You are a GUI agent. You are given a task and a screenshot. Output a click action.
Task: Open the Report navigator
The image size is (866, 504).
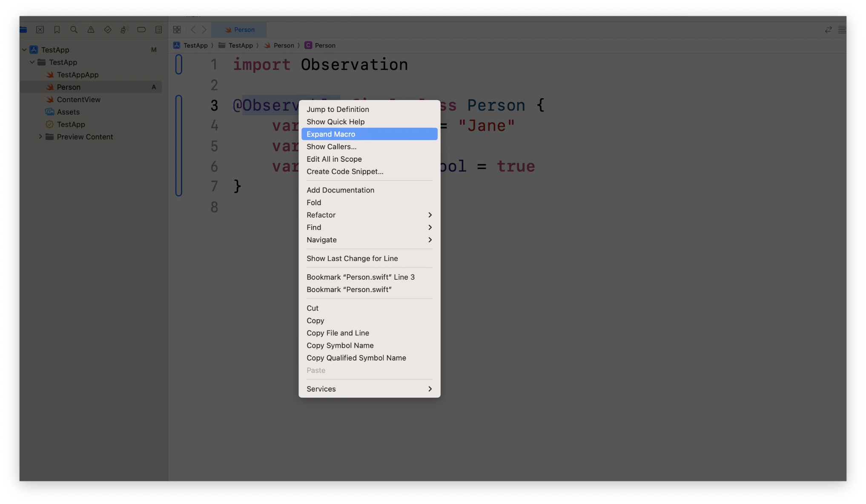coord(158,29)
